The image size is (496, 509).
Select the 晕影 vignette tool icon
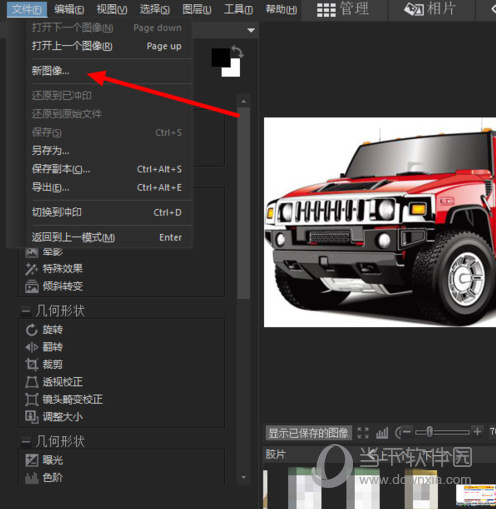click(x=32, y=252)
